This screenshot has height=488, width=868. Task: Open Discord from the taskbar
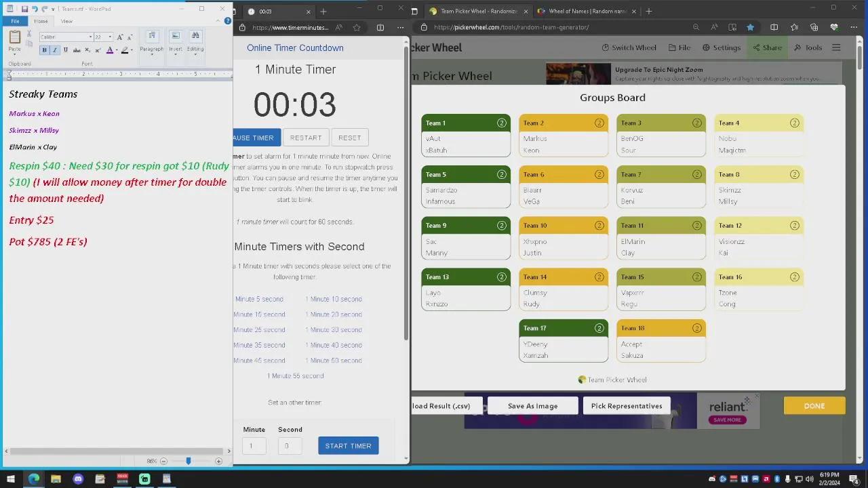coord(78,479)
